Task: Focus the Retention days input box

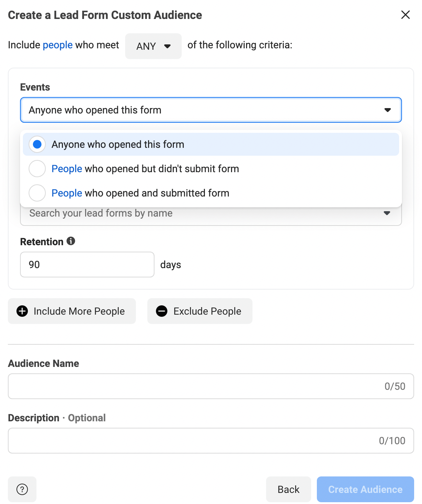Action: 87,265
